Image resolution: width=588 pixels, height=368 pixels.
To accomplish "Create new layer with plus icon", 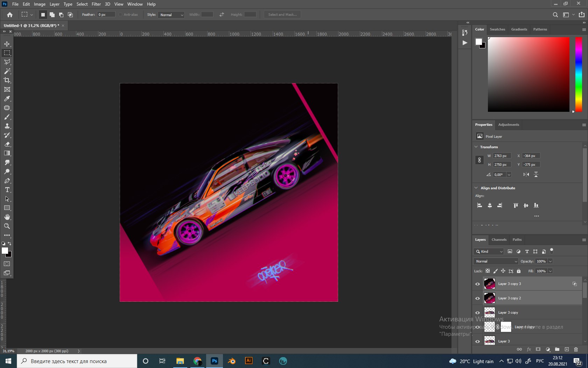I will click(567, 349).
